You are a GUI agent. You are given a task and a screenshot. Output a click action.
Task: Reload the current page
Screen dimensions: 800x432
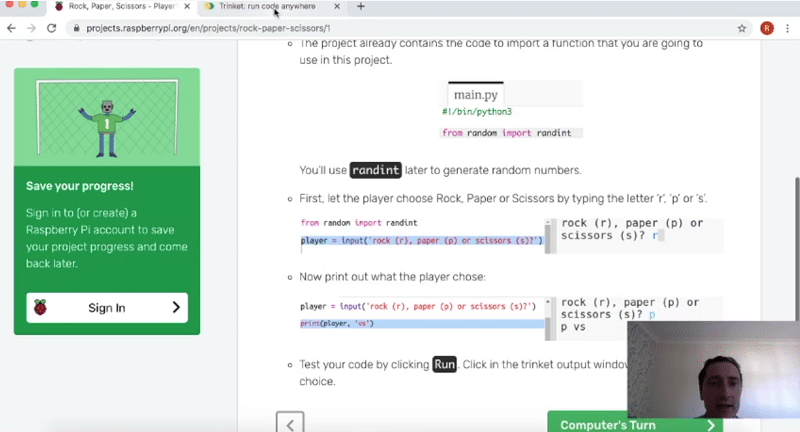[52, 29]
